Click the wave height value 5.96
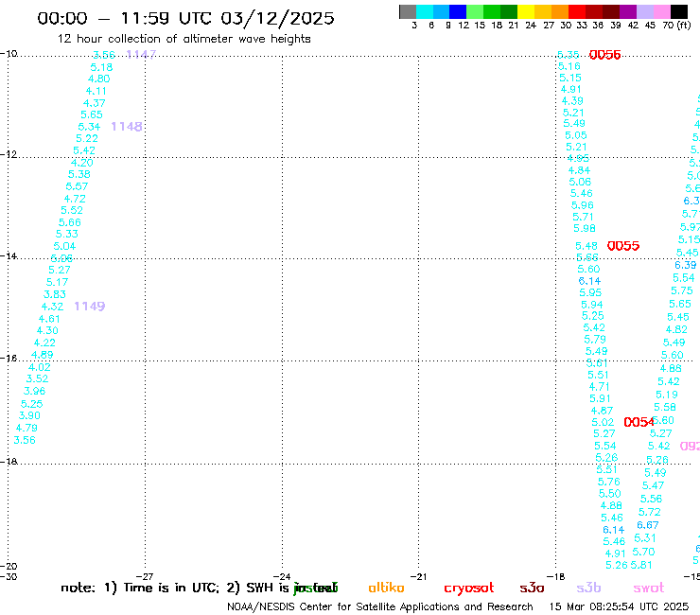The image size is (700, 615). (583, 205)
